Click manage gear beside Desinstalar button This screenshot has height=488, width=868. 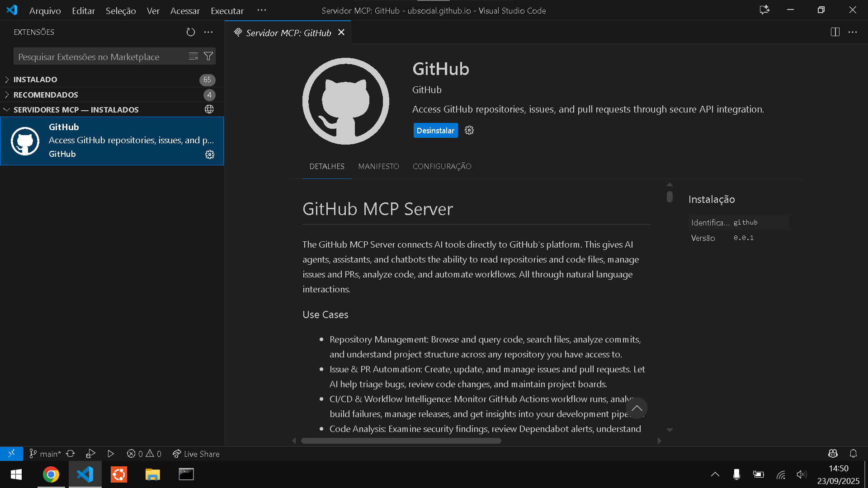click(469, 131)
